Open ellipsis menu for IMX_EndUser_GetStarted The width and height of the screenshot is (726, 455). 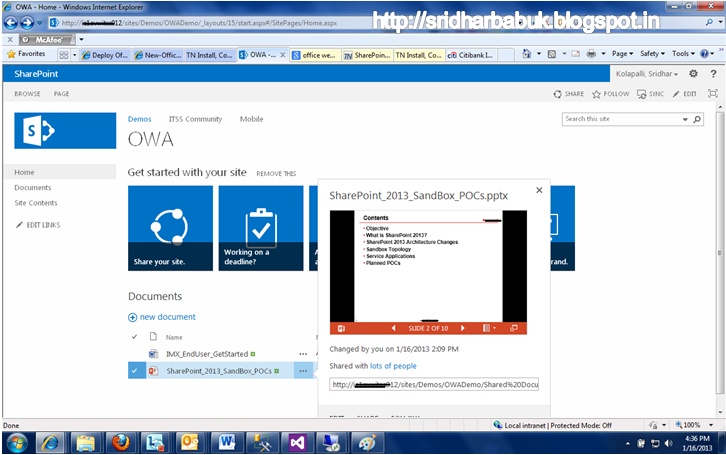(303, 354)
